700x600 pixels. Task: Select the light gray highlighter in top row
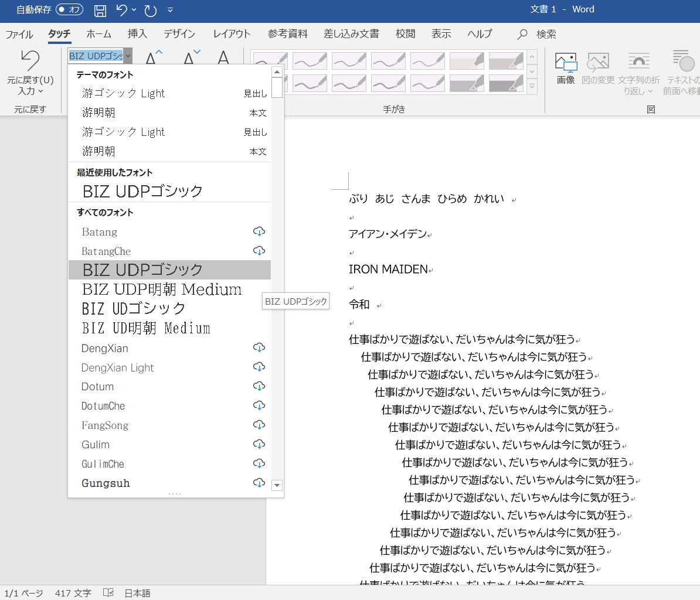[467, 61]
